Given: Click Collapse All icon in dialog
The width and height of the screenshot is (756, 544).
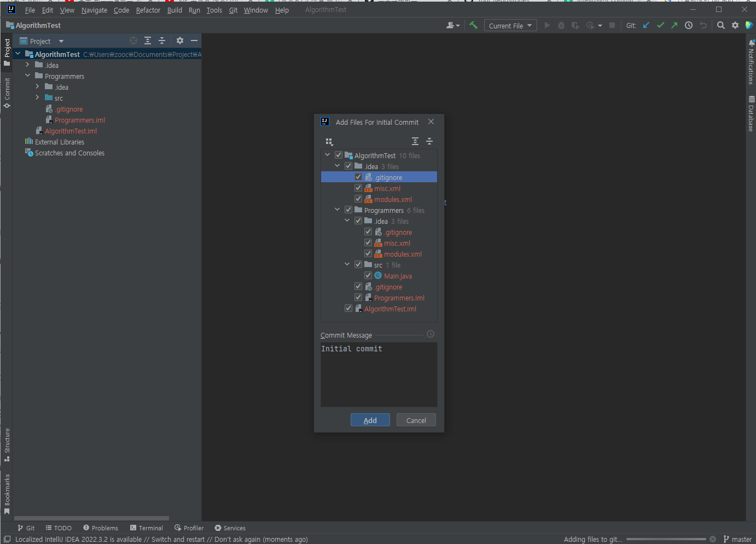Looking at the screenshot, I should (429, 141).
